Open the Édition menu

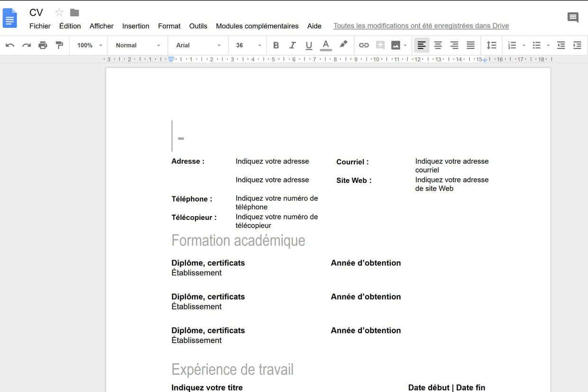pyautogui.click(x=70, y=26)
